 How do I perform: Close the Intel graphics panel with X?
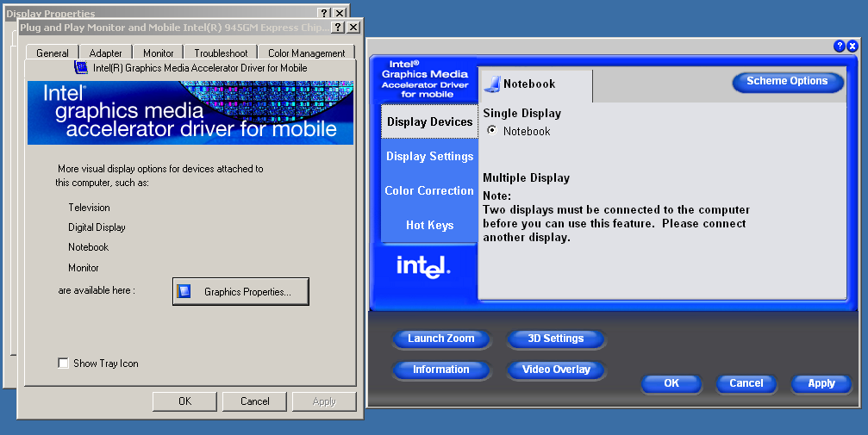click(852, 46)
